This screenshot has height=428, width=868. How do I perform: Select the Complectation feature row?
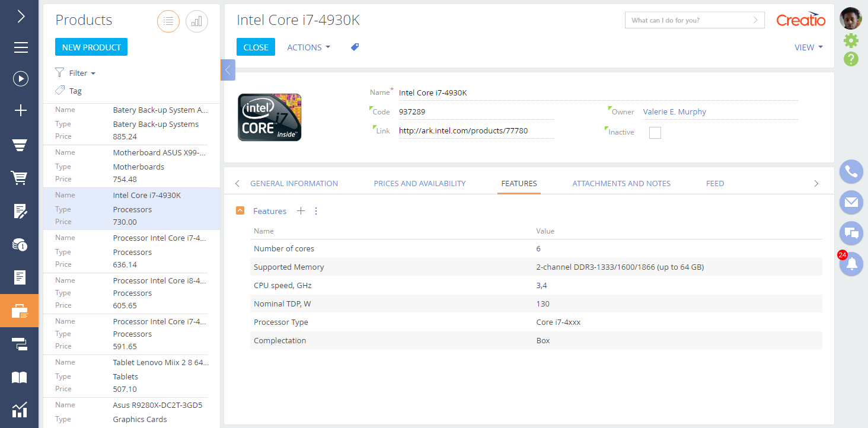click(536, 340)
